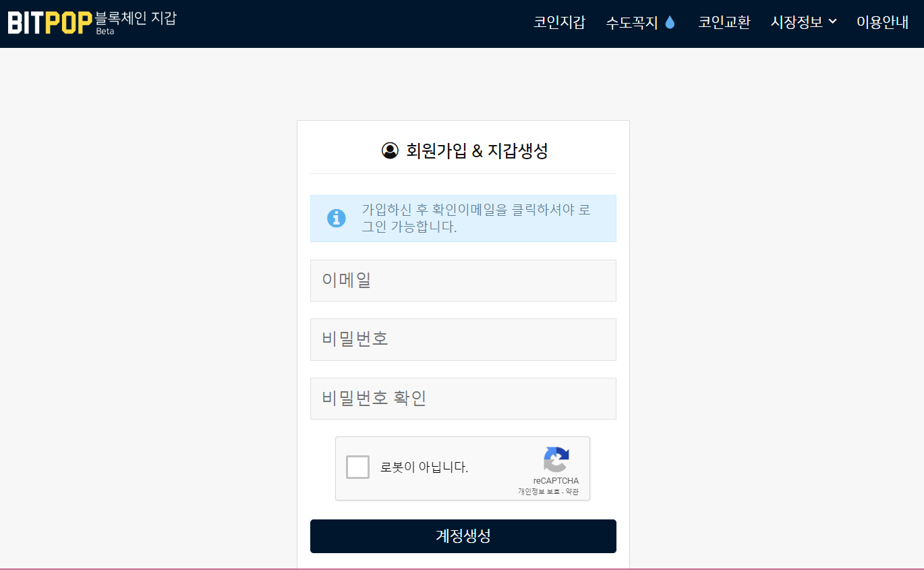The width and height of the screenshot is (924, 570).
Task: Click the 이메일 input field
Action: click(x=463, y=281)
